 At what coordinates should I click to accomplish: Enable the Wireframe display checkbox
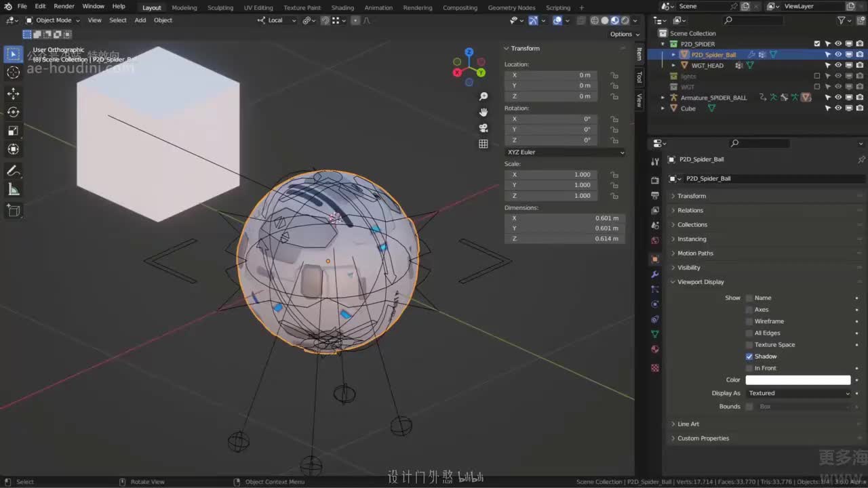pos(749,321)
